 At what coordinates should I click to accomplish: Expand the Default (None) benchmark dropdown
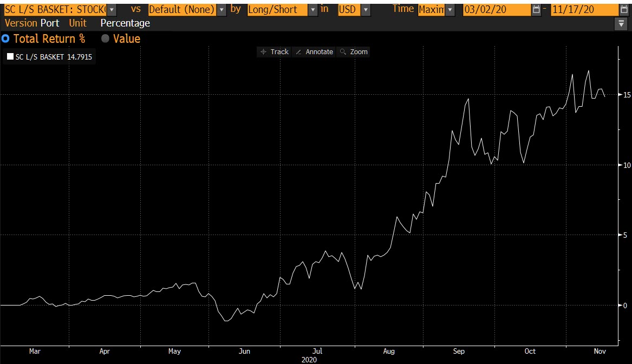pos(221,10)
